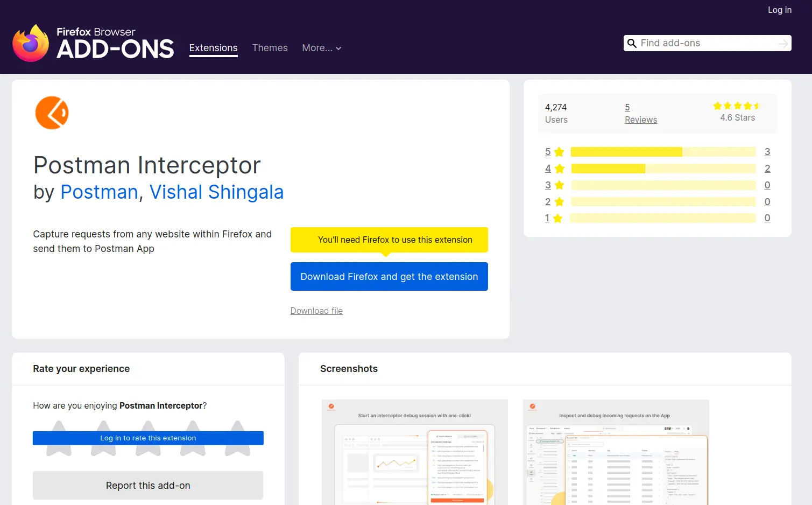Filter reviews by 3 star rating

pyautogui.click(x=554, y=185)
